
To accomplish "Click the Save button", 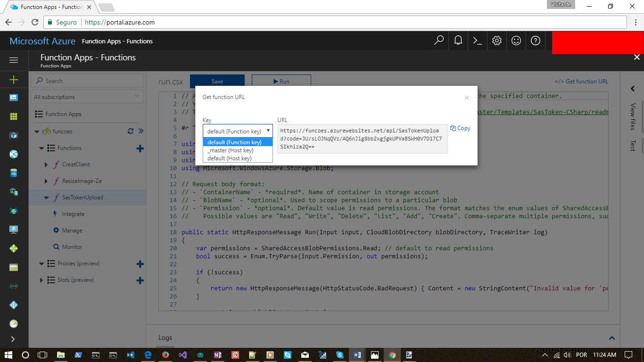I will pyautogui.click(x=217, y=81).
